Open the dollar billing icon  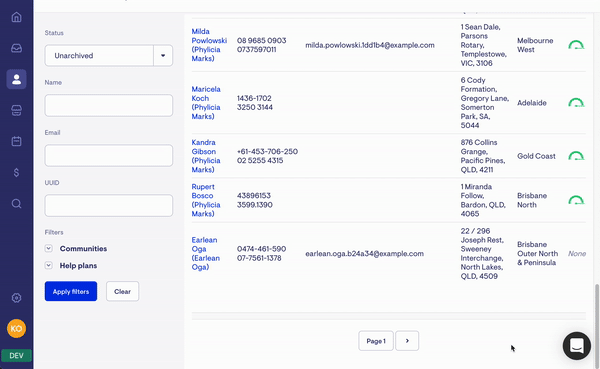[x=16, y=173]
